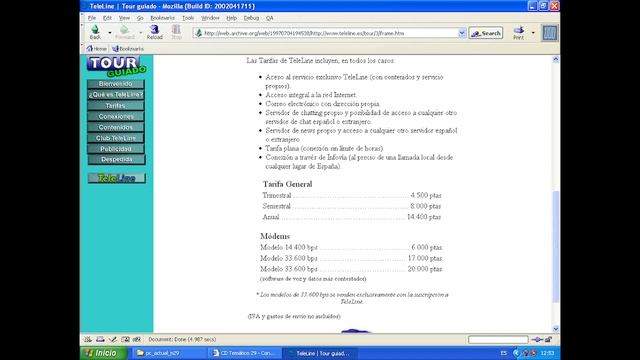
Task: Open the Forward history dropdown arrow
Action: [141, 33]
